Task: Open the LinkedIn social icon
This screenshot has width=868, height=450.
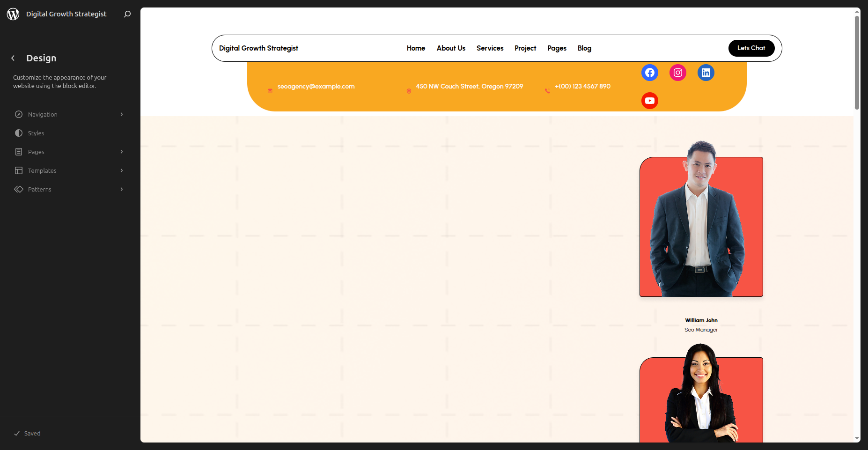Action: click(706, 73)
